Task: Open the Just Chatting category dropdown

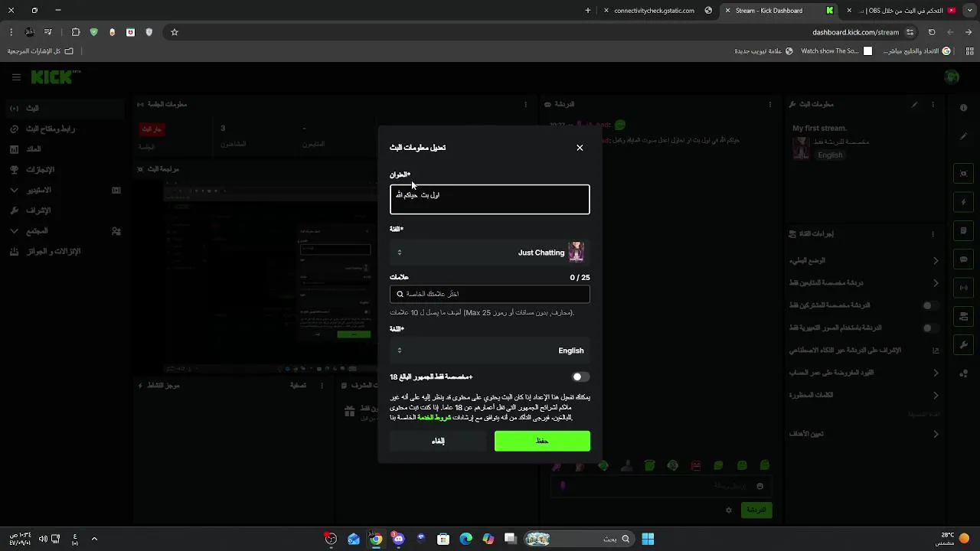Action: click(x=490, y=253)
